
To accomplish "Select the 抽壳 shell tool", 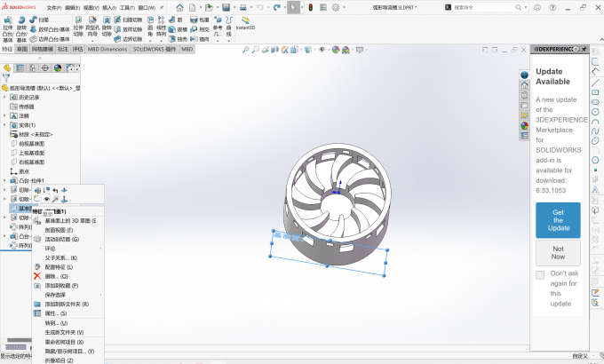I will tap(178, 39).
